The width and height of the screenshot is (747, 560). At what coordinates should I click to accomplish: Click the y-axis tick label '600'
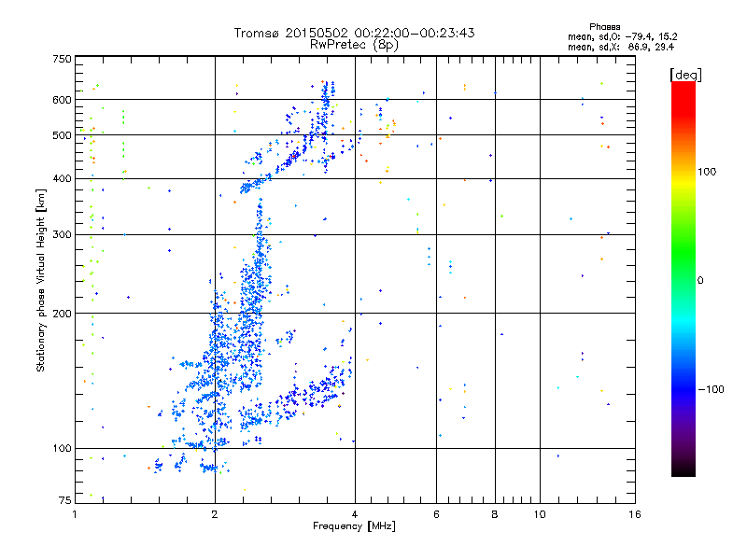pos(62,100)
